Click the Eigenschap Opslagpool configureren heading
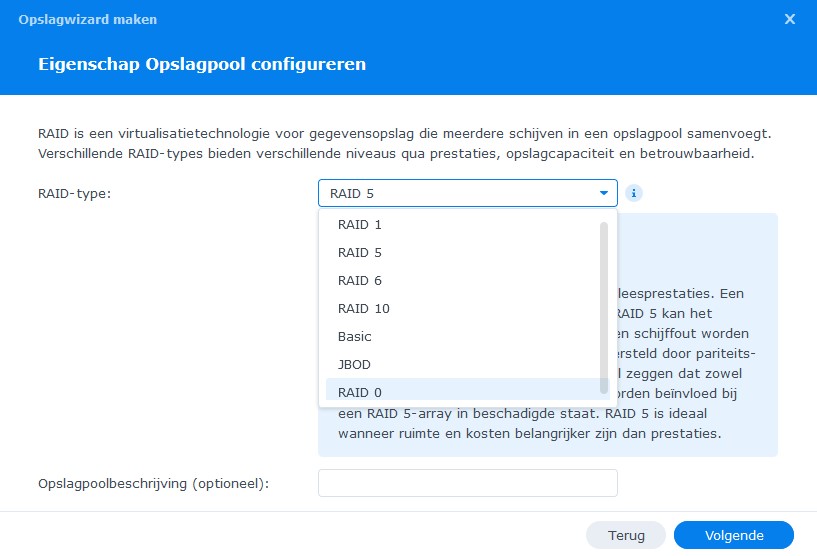This screenshot has width=817, height=556. click(x=202, y=64)
